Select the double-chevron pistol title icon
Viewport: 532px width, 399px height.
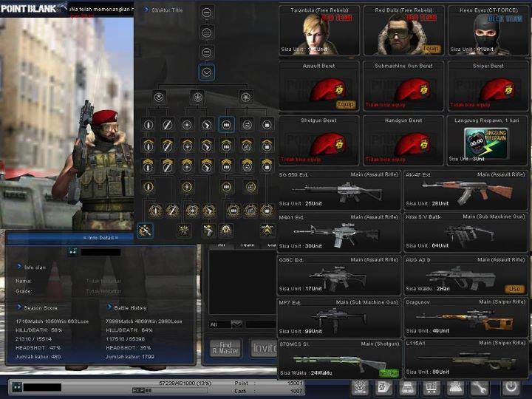207,166
